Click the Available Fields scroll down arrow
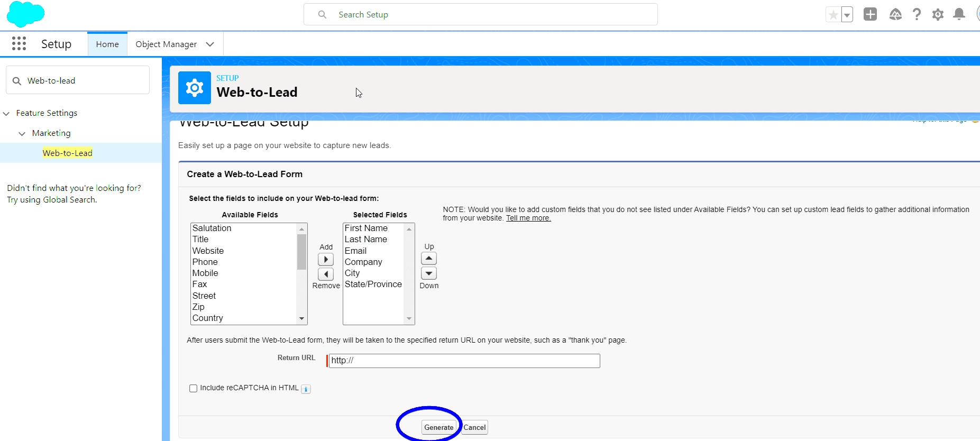Viewport: 980px width, 441px height. click(x=301, y=319)
